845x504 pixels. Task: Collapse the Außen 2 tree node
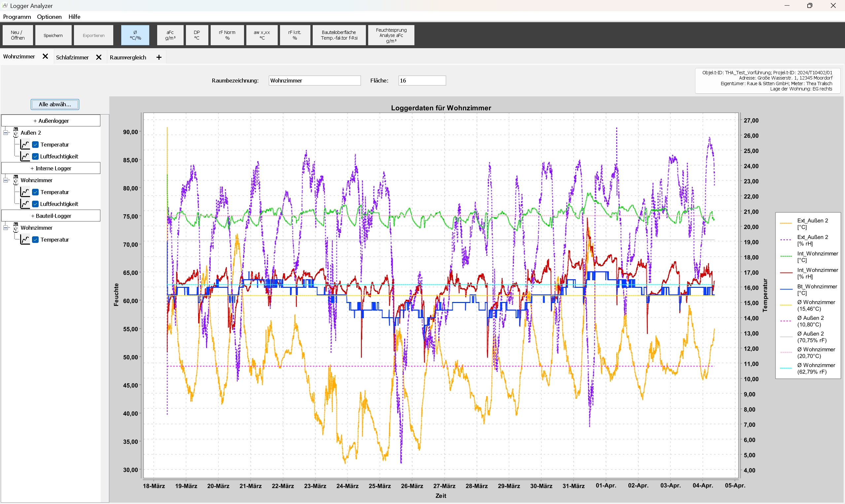[x=6, y=133]
